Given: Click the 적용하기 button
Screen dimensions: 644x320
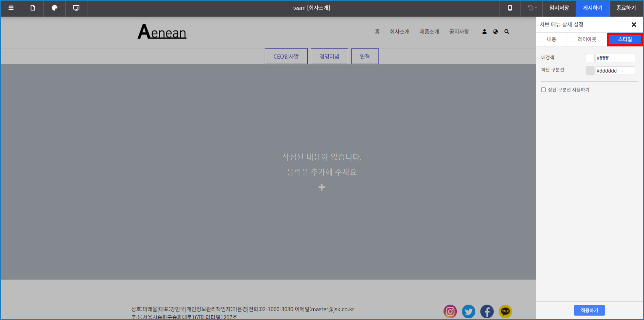Looking at the screenshot, I should click(589, 310).
